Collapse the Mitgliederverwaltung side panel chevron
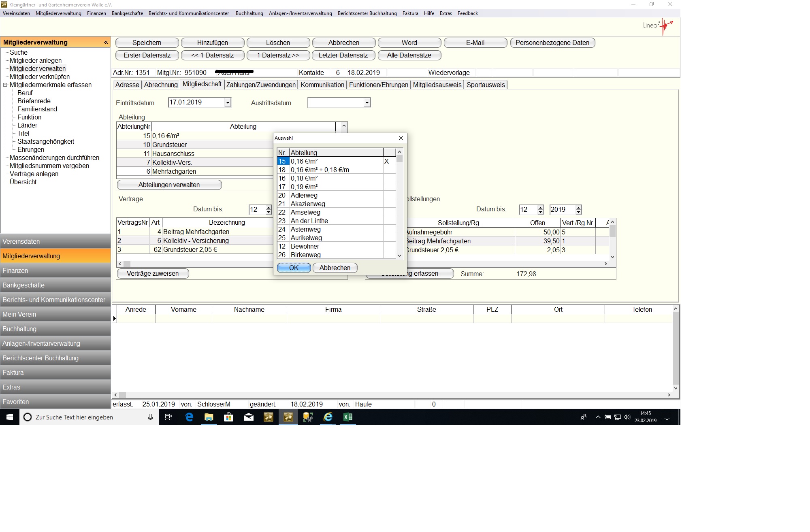This screenshot has width=810, height=532. 106,43
